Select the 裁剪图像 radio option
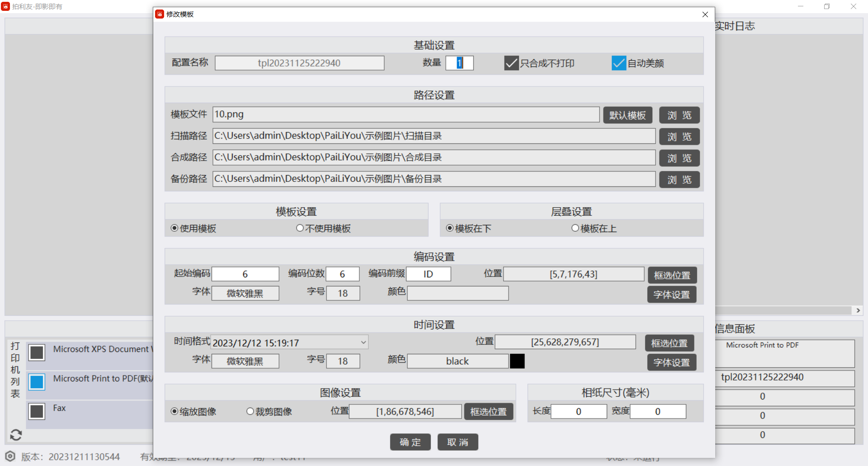868x466 pixels. coord(250,412)
